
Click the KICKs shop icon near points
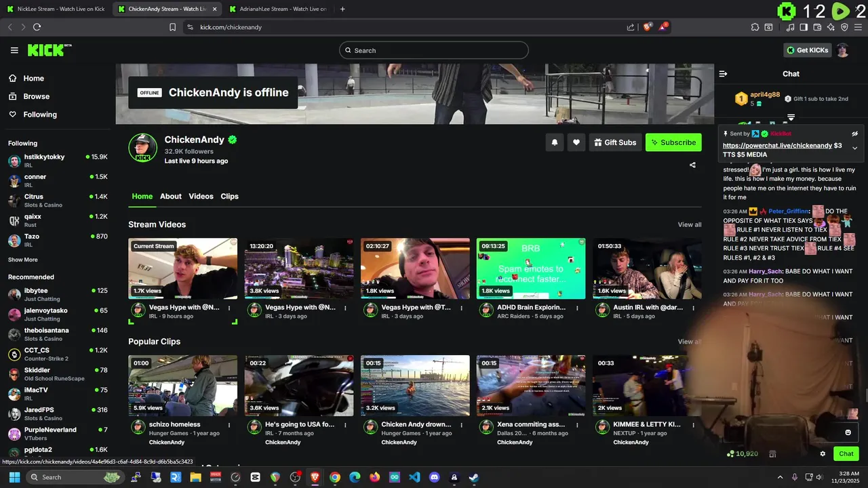point(772,454)
